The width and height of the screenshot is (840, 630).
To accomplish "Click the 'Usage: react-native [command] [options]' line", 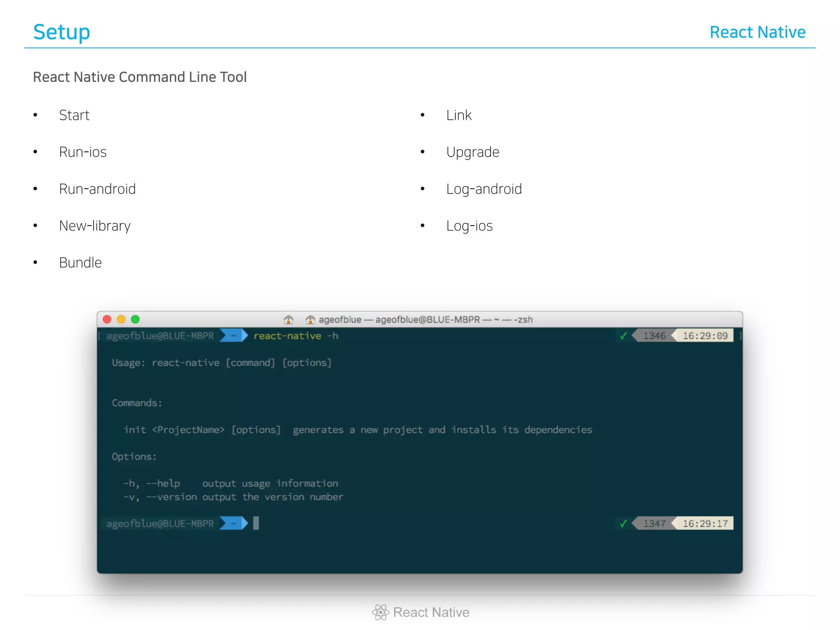I will coord(221,363).
